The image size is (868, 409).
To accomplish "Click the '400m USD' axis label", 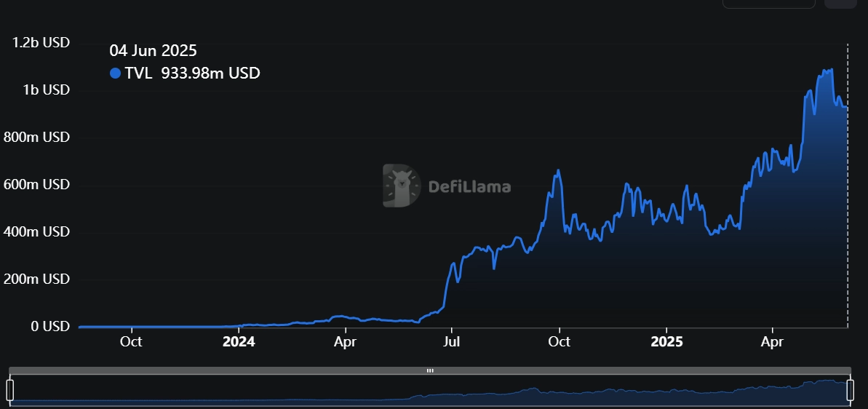I will click(36, 231).
